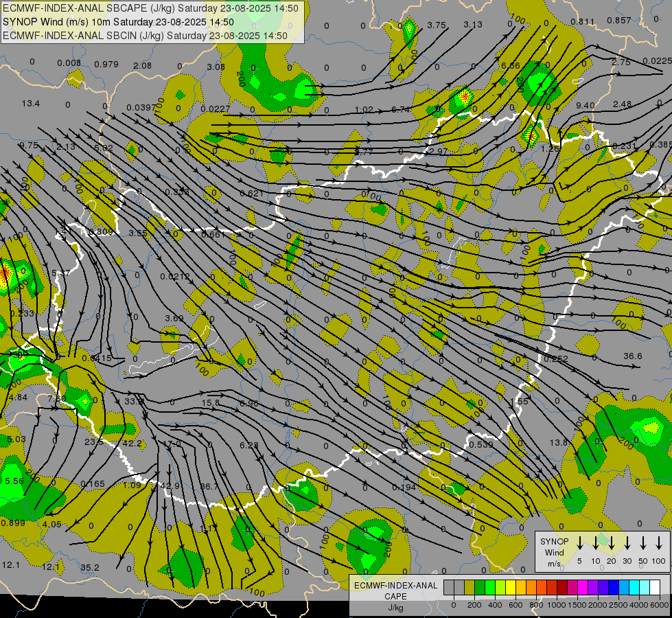This screenshot has width=672, height=618.
Task: Click the 20 m/s wind arrow in legend
Action: [612, 543]
